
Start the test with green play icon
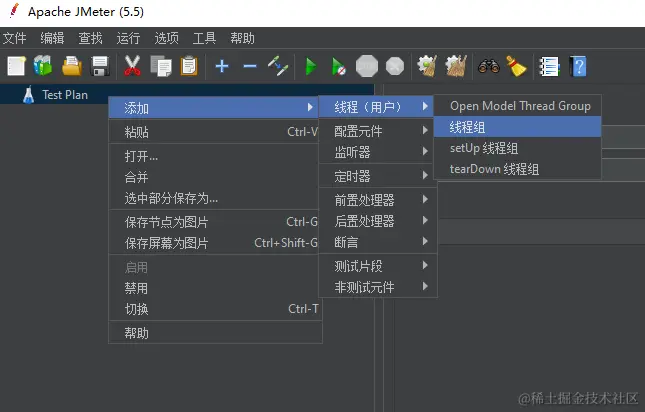pos(311,66)
